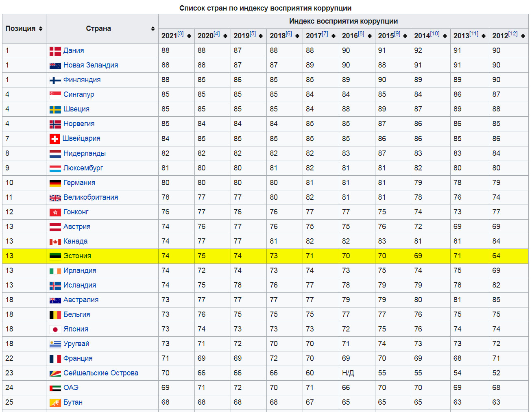532x412 pixels.
Task: Click the Bhutan flag icon
Action: [55, 403]
